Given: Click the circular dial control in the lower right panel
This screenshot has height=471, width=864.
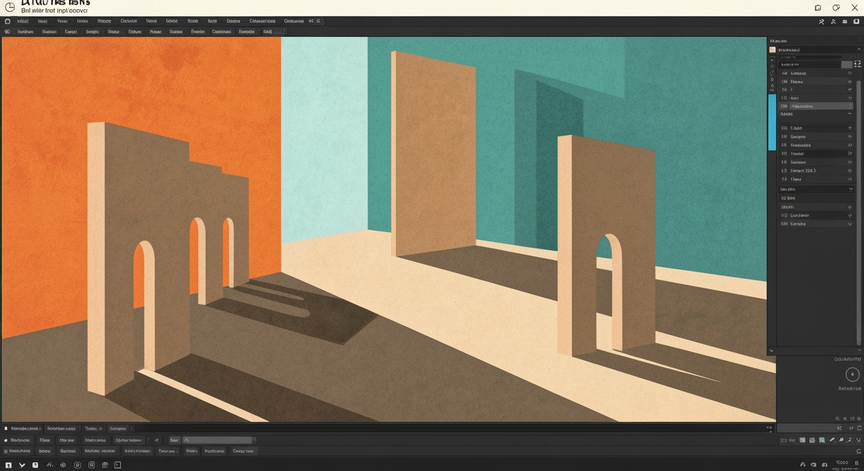Looking at the screenshot, I should [852, 375].
